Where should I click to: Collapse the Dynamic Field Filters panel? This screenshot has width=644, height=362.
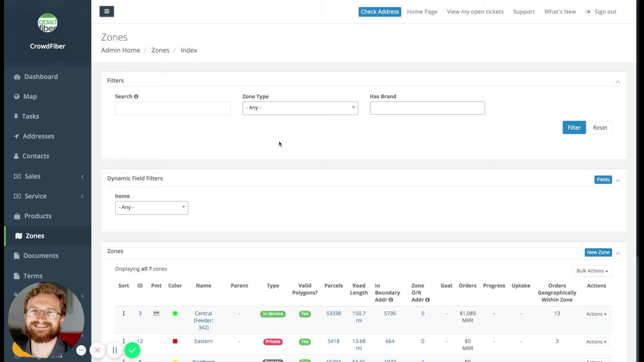click(x=618, y=180)
